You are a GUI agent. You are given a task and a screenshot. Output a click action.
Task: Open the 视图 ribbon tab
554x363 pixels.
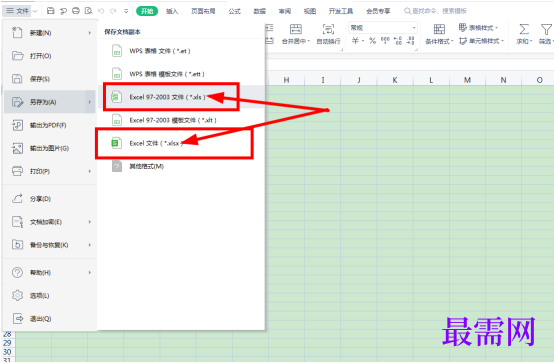pyautogui.click(x=310, y=11)
